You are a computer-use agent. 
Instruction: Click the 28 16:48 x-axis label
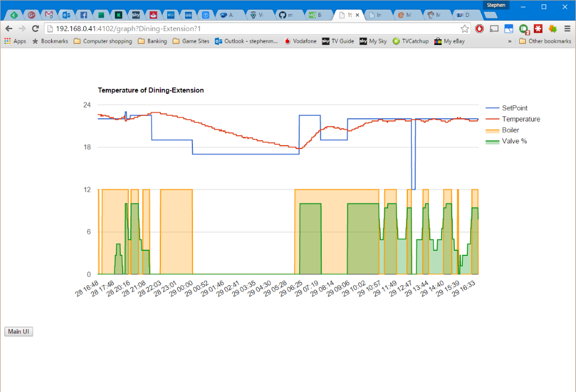[x=87, y=289]
